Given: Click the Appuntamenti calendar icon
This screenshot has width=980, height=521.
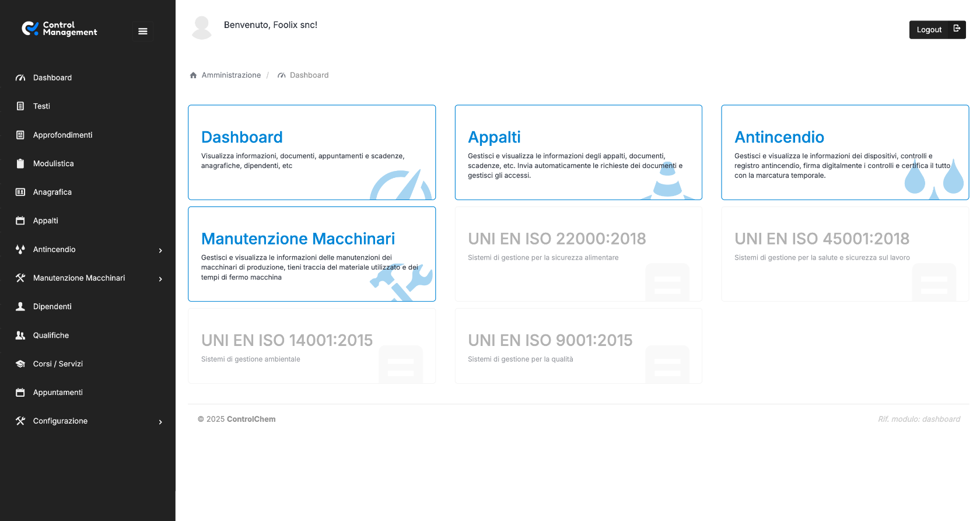Looking at the screenshot, I should click(20, 392).
